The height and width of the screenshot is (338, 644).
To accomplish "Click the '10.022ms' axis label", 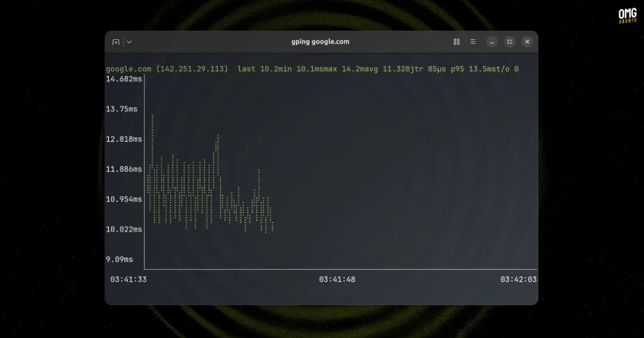I will (x=124, y=229).
